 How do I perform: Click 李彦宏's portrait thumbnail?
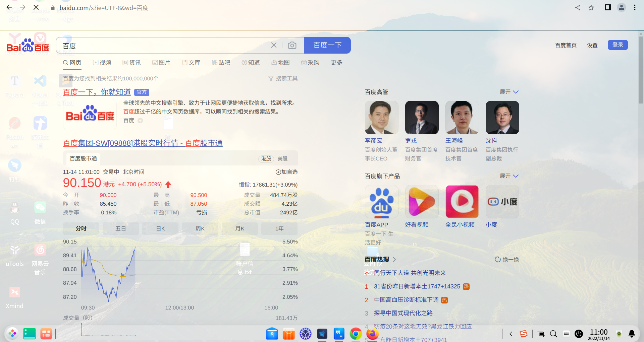coord(382,118)
